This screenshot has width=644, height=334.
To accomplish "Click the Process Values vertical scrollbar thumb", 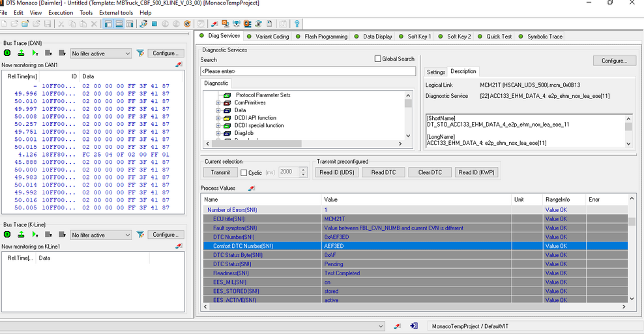I will point(632,221).
